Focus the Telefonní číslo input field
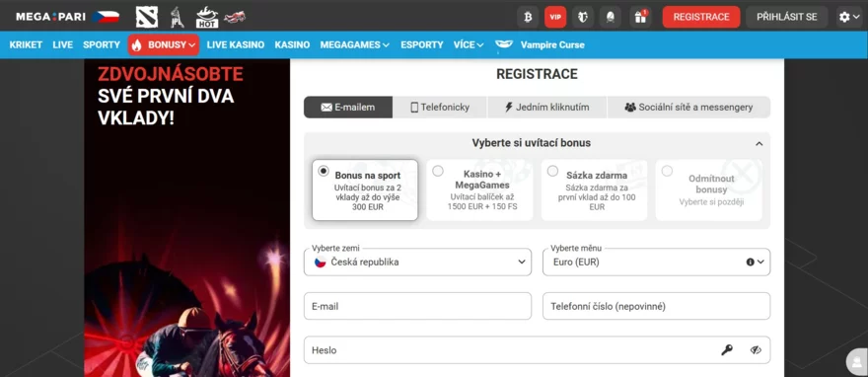 (x=656, y=306)
